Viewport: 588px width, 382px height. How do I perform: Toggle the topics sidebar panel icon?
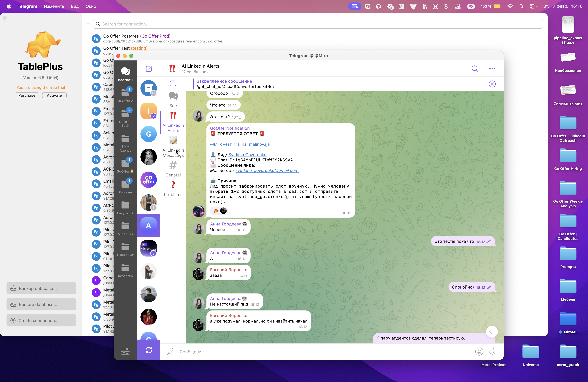pos(173,83)
